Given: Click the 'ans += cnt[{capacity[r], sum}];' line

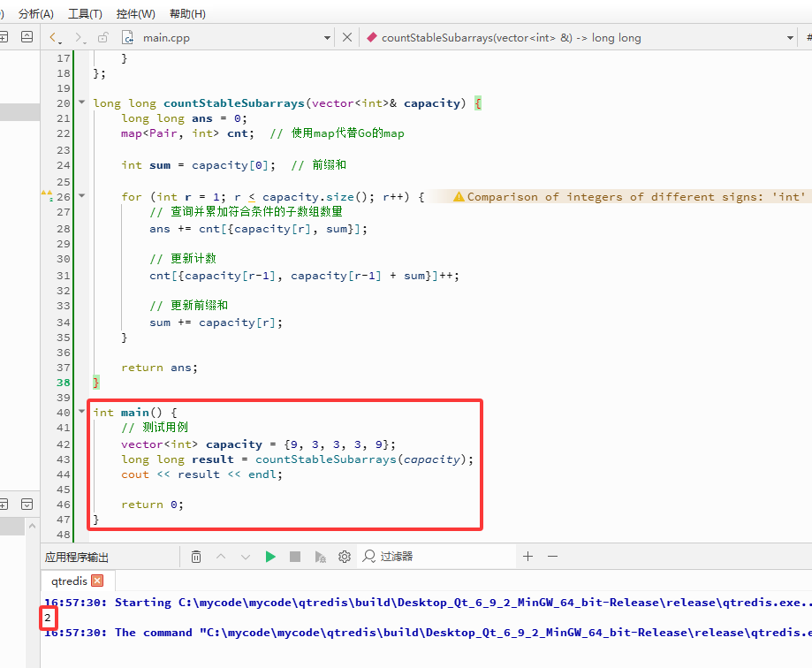Looking at the screenshot, I should 258,229.
